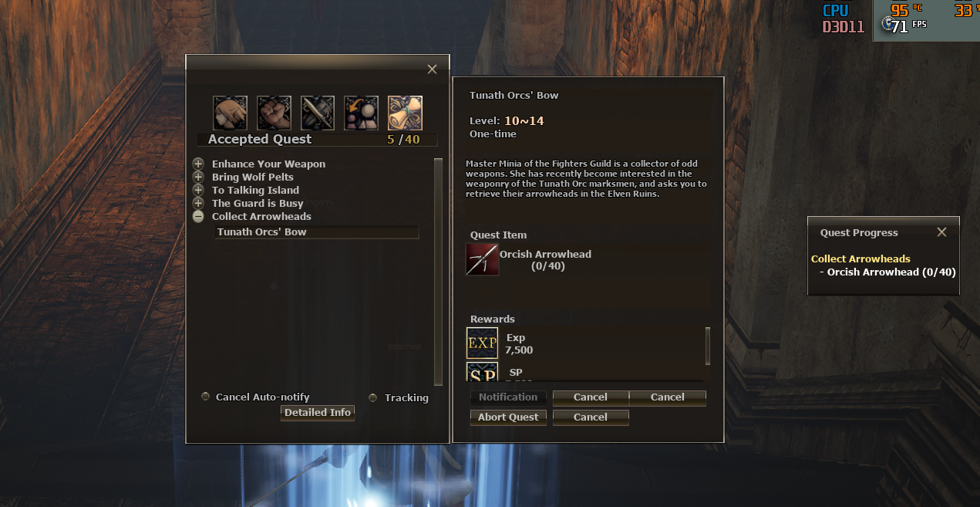The width and height of the screenshot is (980, 507).
Task: Expand the Enhance Your Weapon quest
Action: [x=198, y=164]
